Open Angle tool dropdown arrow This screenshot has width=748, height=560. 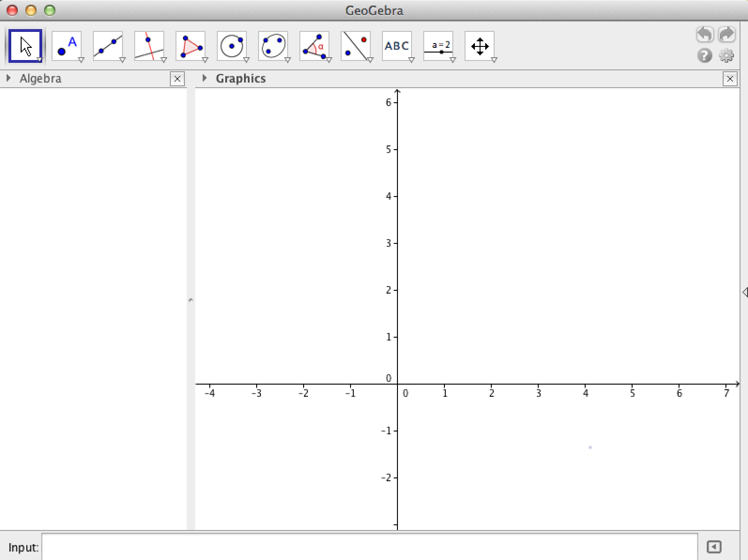[328, 60]
